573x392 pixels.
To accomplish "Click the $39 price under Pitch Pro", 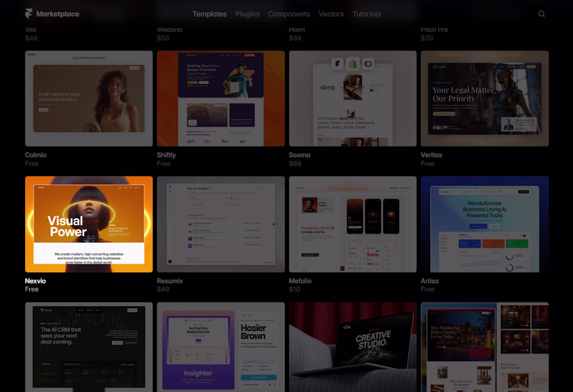I will tap(427, 38).
